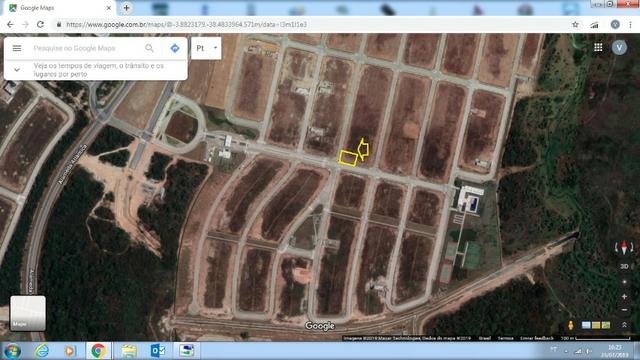Screen dimensions: 640x360
Task: Switch to Chrome in the taskbar
Action: click(x=98, y=351)
